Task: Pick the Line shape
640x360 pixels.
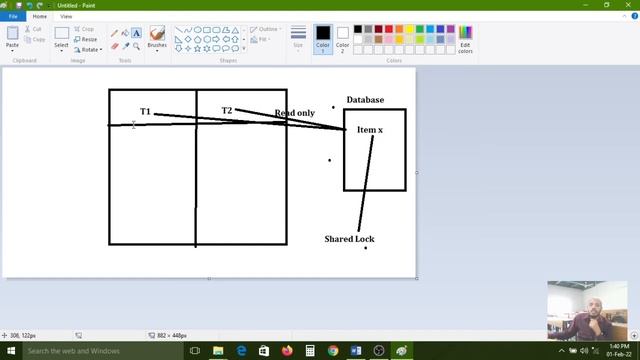Action: (178, 30)
